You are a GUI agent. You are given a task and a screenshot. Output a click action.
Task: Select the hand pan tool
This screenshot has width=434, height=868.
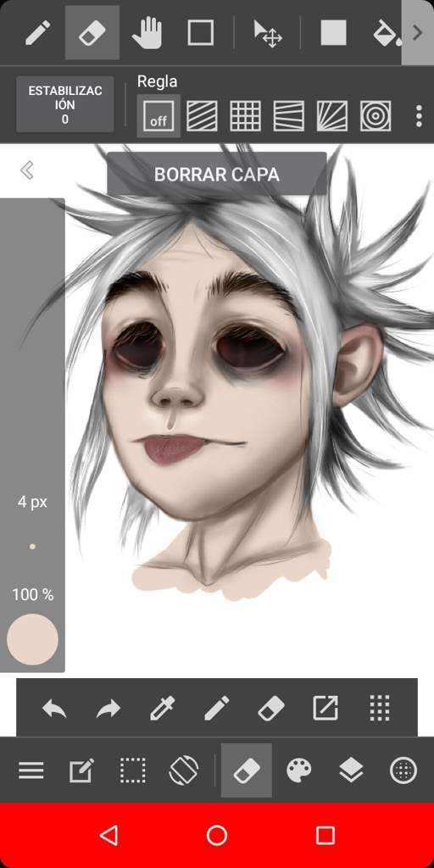(x=147, y=32)
